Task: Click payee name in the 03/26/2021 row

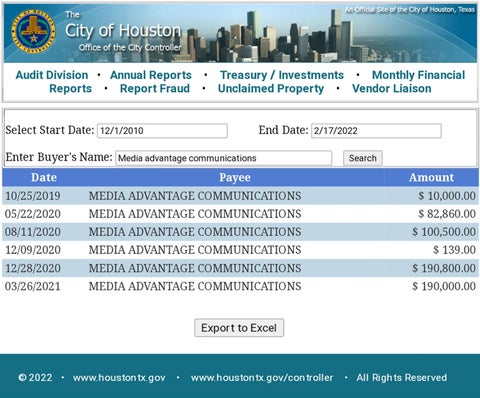Action: [195, 286]
